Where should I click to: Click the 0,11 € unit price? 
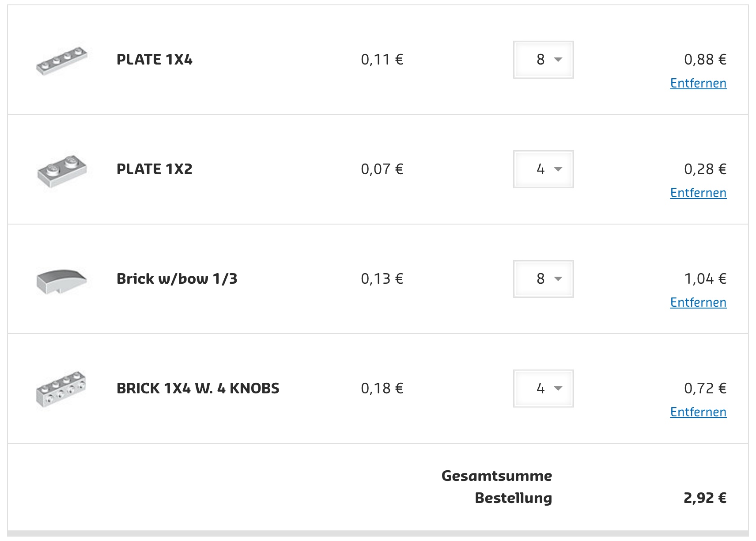coord(382,60)
